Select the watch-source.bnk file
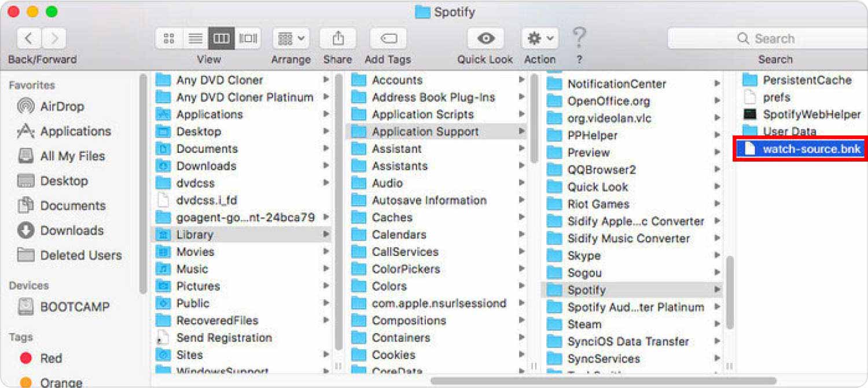Screen dimensions: 868x388 (x=801, y=149)
